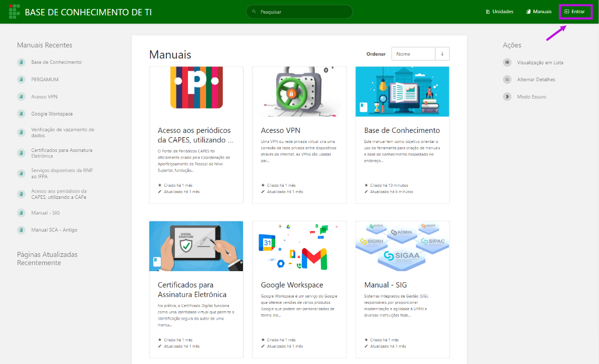Click the 'Manuais Recentes' sidebar heading
Screen dimensions: 599x364
tap(45, 45)
